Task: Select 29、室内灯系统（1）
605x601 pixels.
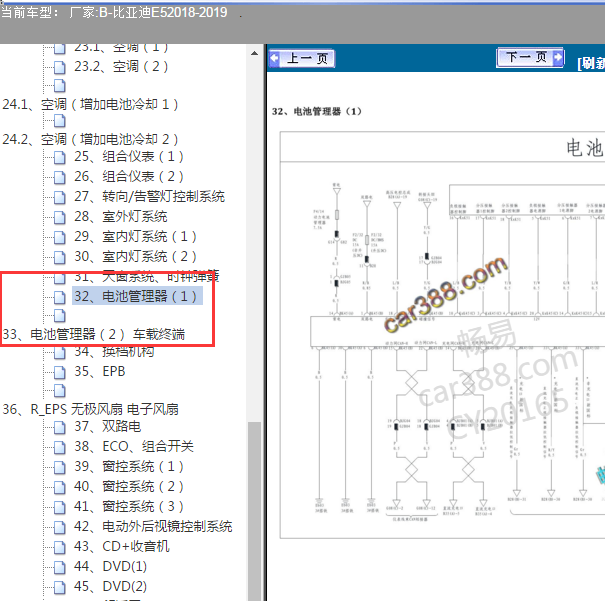Action: pos(135,236)
